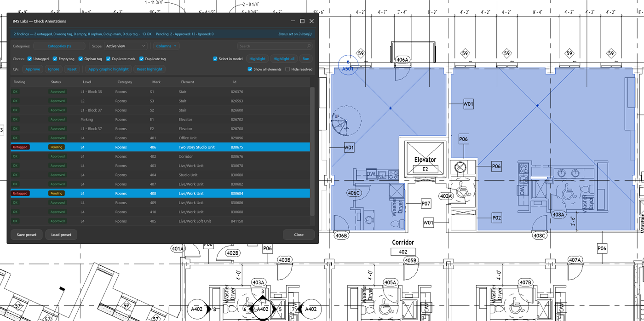Toggle the Duplicate tag checkbox
The width and height of the screenshot is (644, 321).
pos(141,59)
